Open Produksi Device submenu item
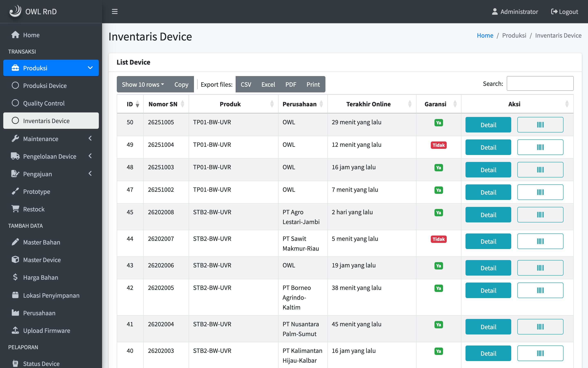 tap(51, 85)
